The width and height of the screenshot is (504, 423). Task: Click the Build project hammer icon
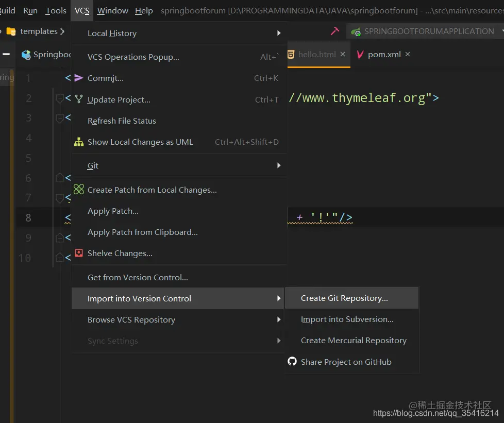pyautogui.click(x=335, y=31)
